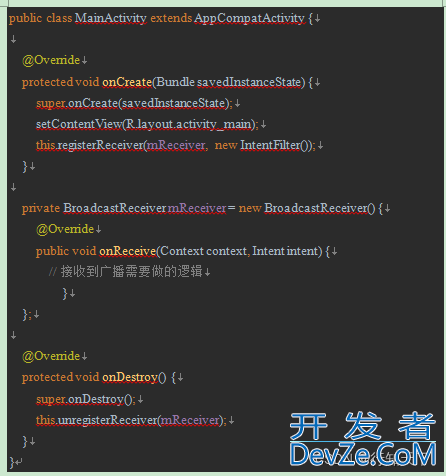Viewport: 446px width, 476px height.
Task: Click the Chinese comment 接收到广播需要做的逻辑
Action: 131,272
